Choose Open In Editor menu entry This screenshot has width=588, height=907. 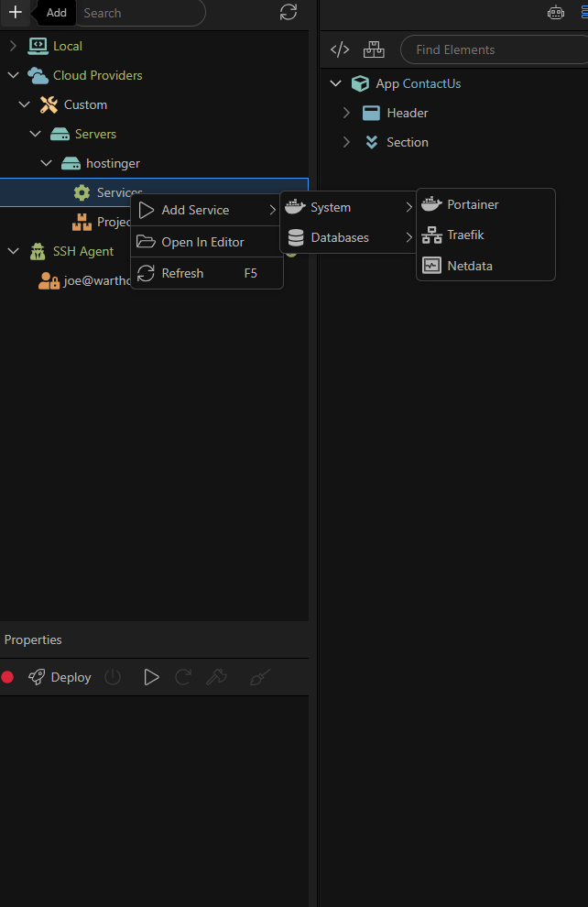tap(207, 242)
